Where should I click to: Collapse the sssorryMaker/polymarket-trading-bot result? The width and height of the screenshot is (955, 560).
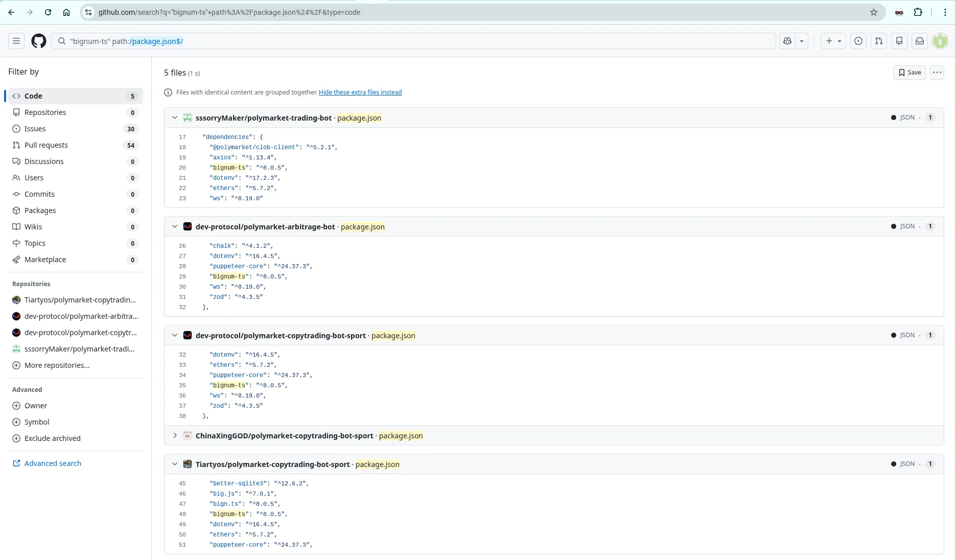[175, 118]
